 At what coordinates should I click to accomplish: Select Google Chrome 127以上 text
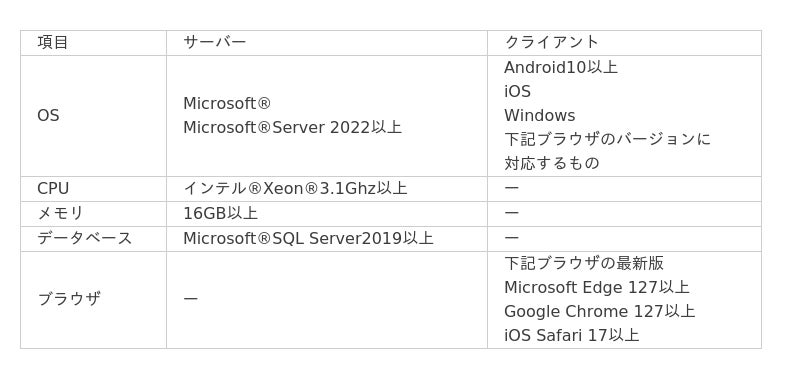[x=599, y=312]
